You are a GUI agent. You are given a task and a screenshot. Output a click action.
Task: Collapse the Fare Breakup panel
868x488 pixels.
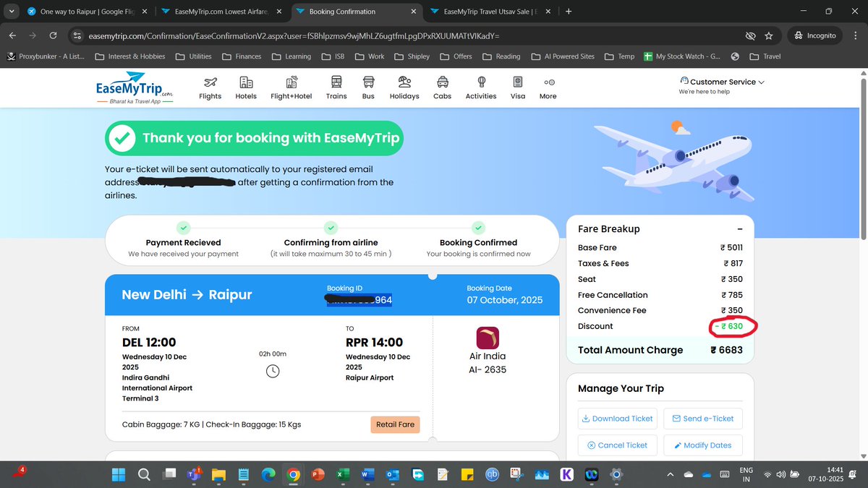coord(740,228)
